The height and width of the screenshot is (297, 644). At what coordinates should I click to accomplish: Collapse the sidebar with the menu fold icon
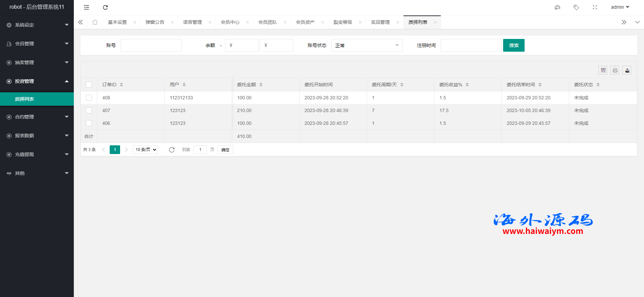point(87,7)
